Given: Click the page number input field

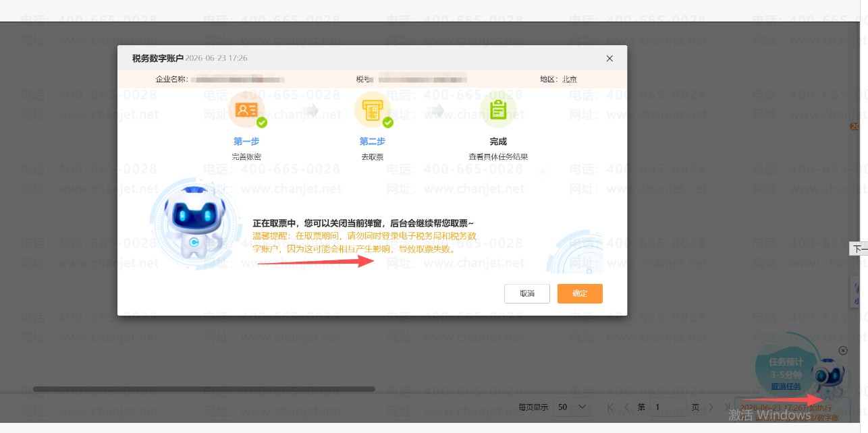Looking at the screenshot, I should (668, 407).
